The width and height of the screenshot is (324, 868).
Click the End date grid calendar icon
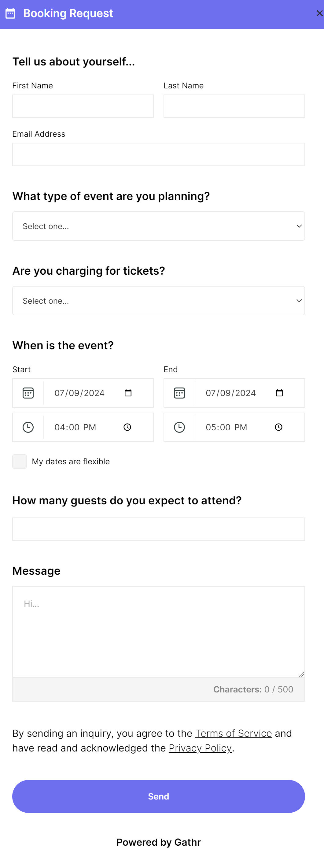point(179,393)
